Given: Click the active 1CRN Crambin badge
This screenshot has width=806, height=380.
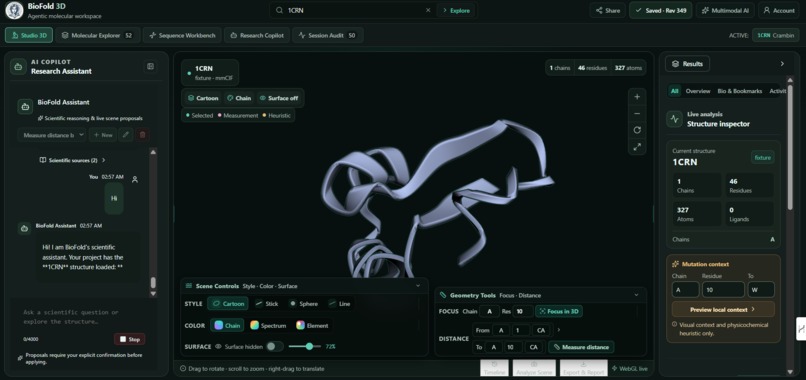Looking at the screenshot, I should 775,35.
